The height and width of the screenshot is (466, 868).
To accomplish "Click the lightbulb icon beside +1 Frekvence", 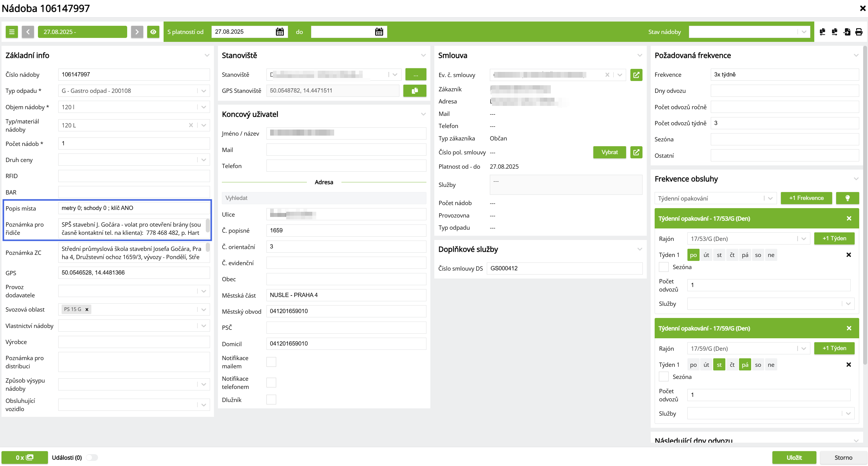I will (847, 198).
